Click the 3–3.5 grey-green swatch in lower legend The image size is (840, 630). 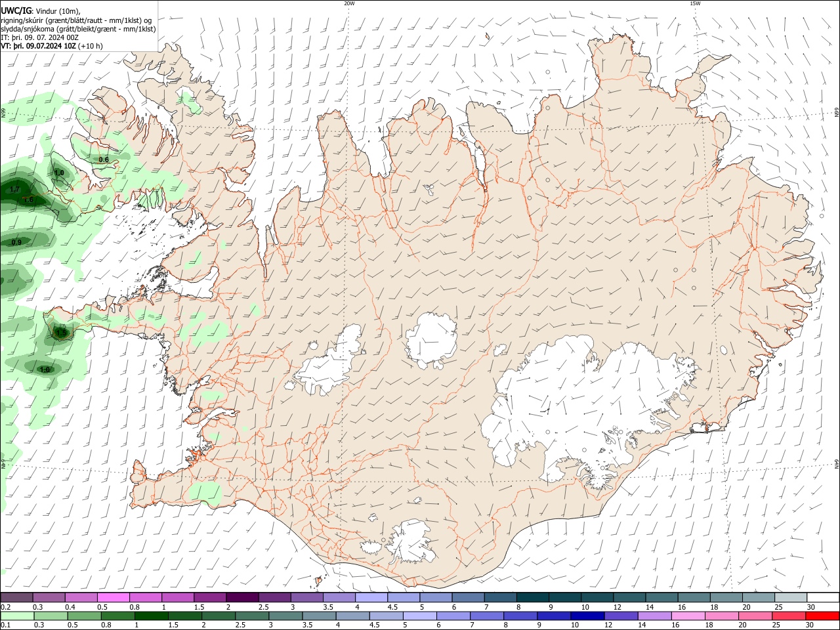pyautogui.click(x=285, y=616)
